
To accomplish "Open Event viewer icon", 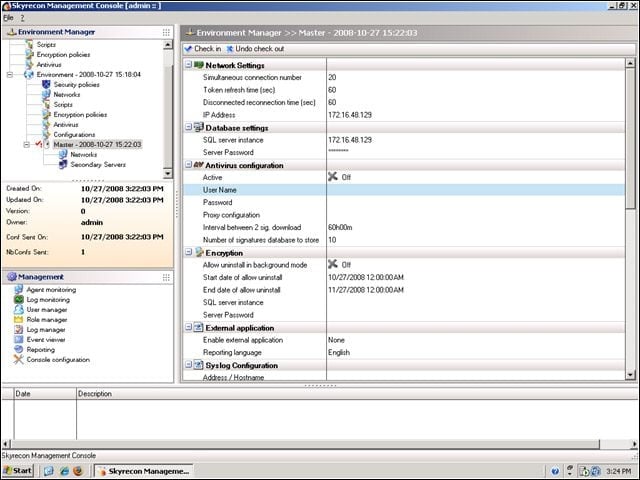I will (19, 340).
